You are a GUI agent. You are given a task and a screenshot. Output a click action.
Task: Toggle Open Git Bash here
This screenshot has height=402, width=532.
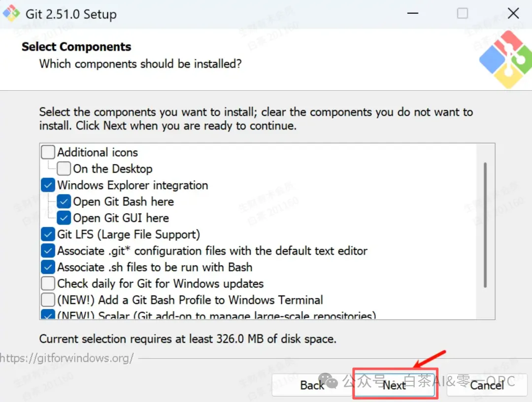(64, 201)
